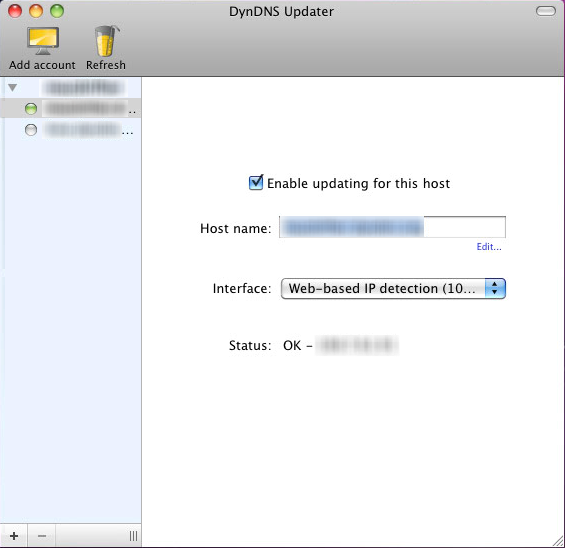Click the minus button to remove entry
Viewport: 565px width, 548px height.
tap(42, 536)
